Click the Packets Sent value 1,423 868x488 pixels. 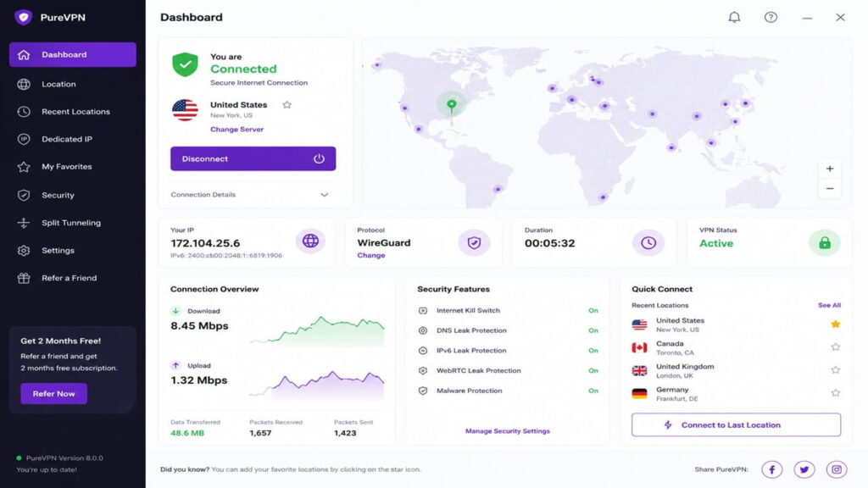(x=345, y=433)
